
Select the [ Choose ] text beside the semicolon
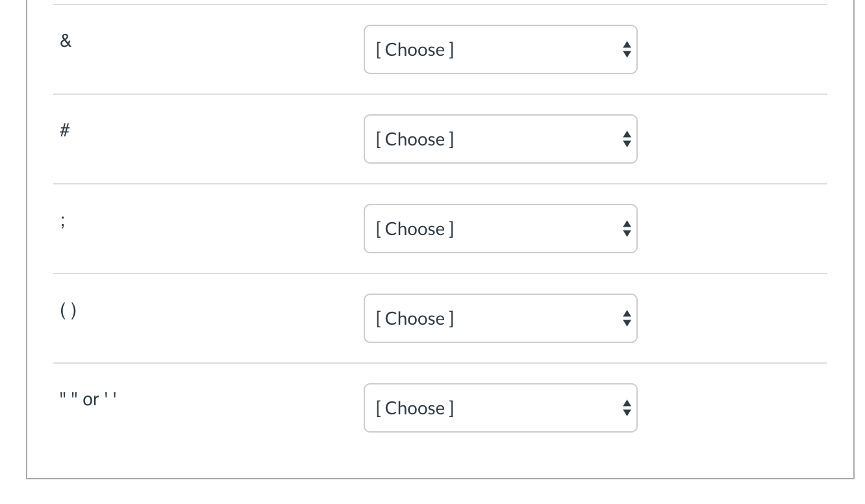415,229
